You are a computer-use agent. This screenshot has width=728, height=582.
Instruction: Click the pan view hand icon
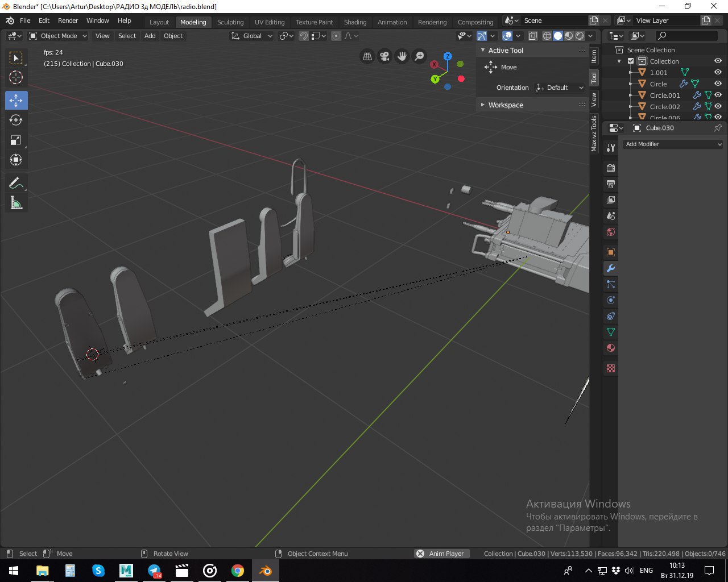point(402,56)
